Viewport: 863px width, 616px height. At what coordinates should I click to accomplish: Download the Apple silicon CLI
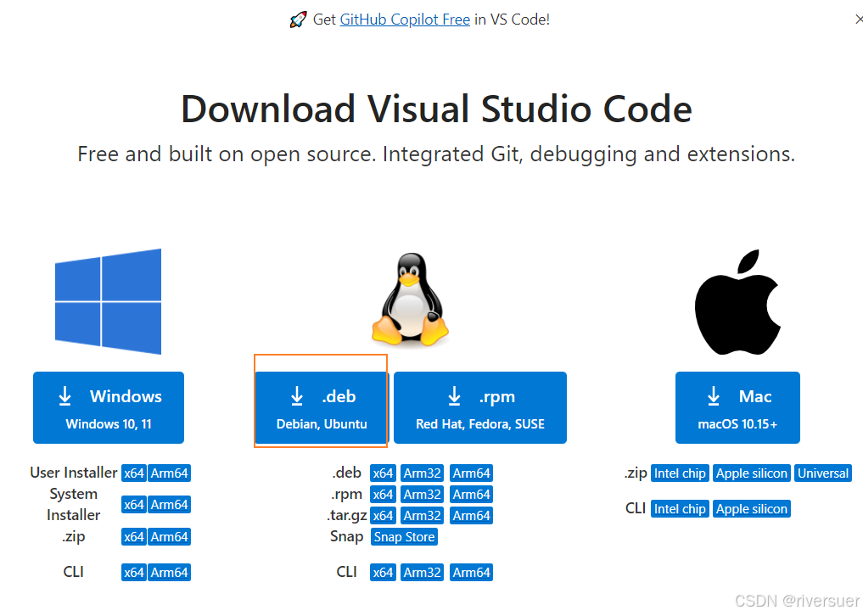tap(751, 508)
